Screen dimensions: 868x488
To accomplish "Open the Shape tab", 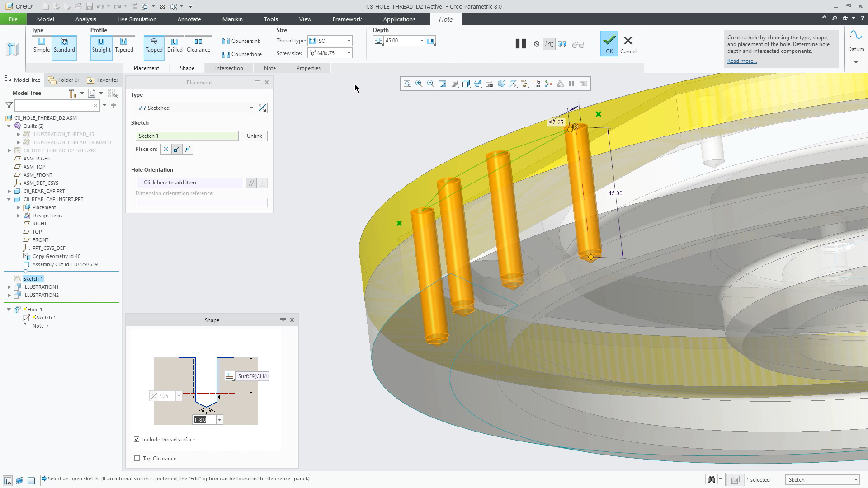I will coord(187,68).
